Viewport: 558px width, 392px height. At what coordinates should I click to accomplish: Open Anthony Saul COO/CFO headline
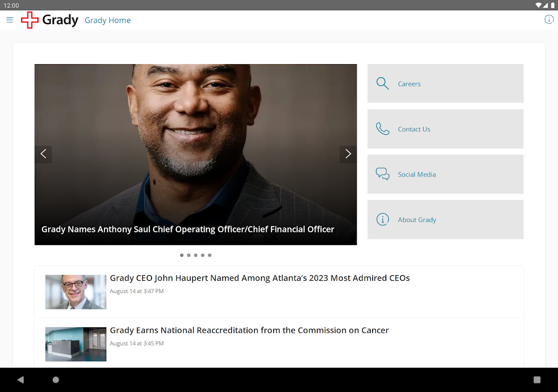click(x=188, y=229)
